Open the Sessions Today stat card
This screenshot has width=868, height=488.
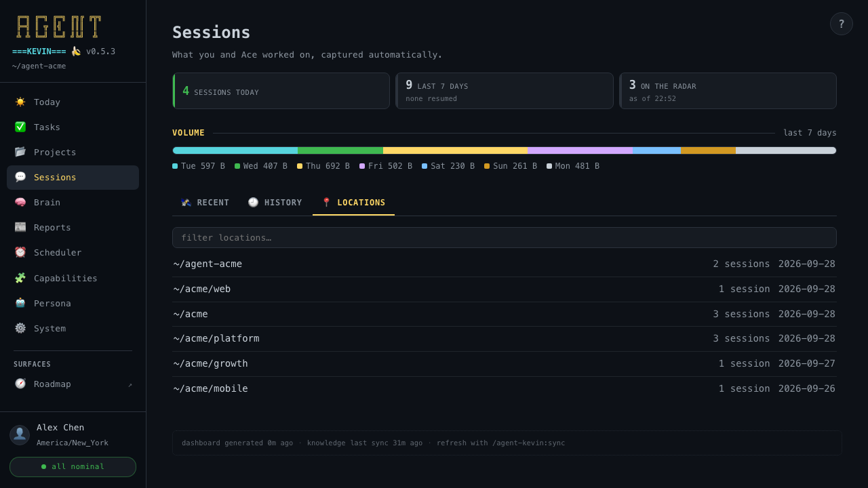[281, 91]
